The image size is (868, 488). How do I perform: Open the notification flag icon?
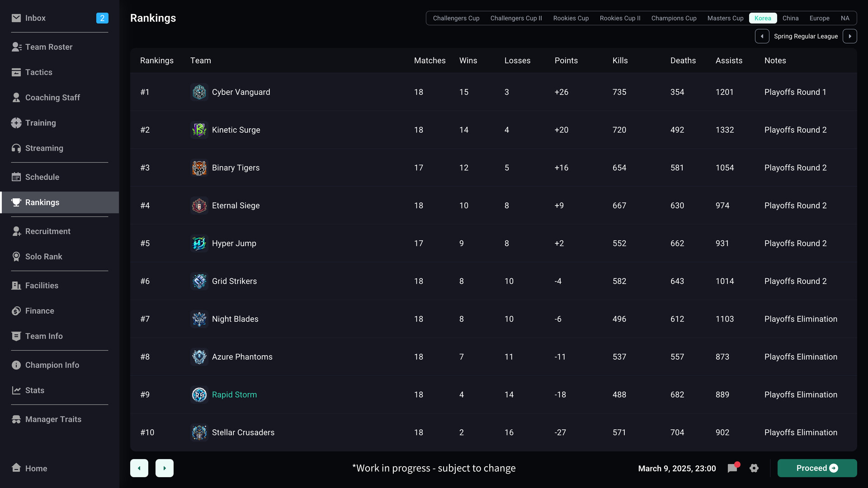(732, 468)
